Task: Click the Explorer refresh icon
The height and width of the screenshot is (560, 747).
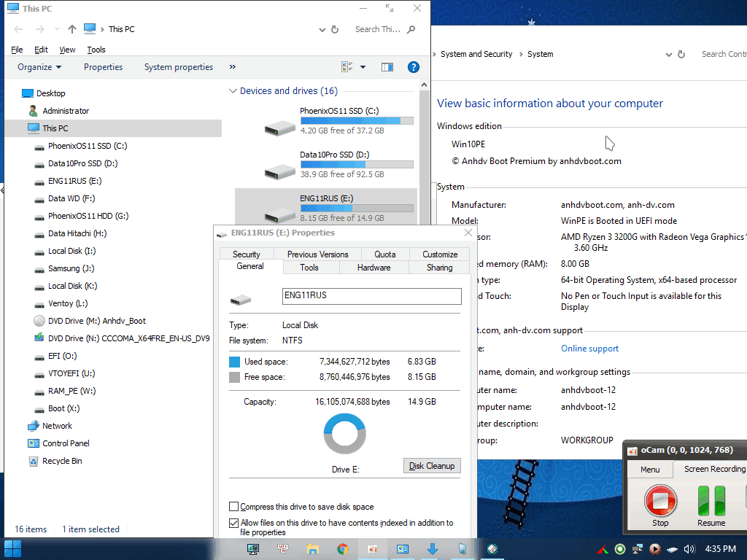Action: point(335,29)
